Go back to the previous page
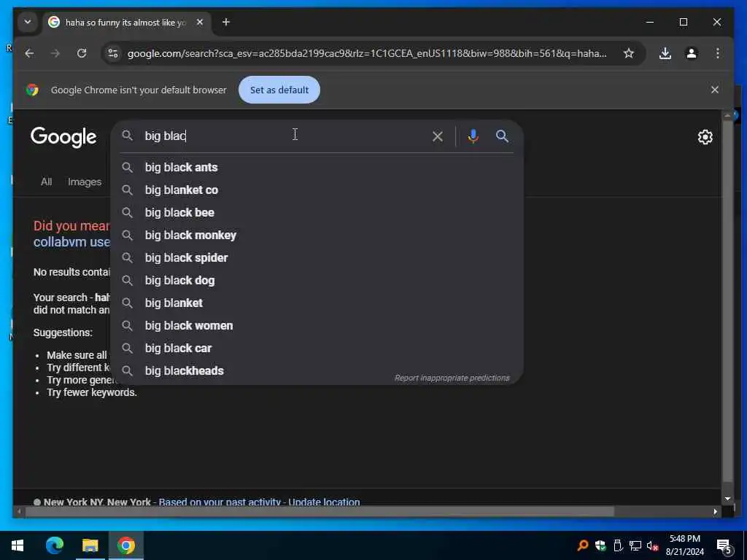This screenshot has height=560, width=747. tap(29, 53)
